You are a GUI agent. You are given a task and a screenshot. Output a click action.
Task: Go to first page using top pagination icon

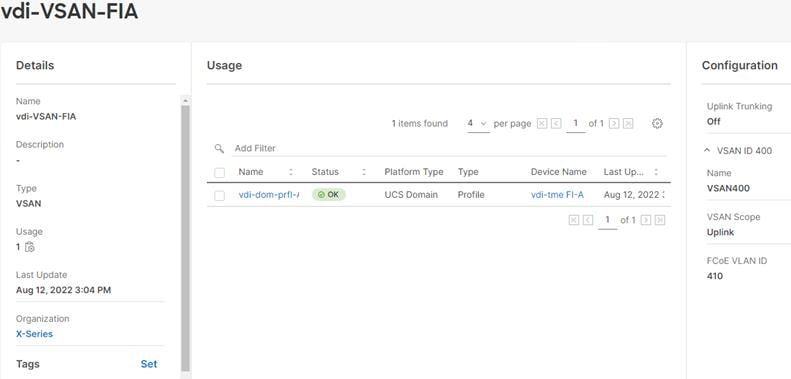point(542,123)
